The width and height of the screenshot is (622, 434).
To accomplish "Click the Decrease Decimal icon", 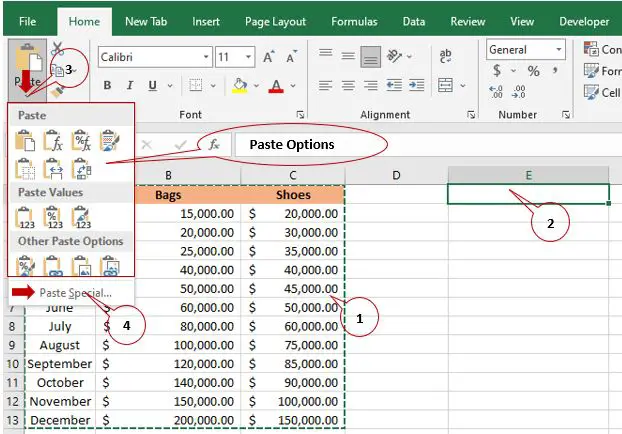I will 519,92.
